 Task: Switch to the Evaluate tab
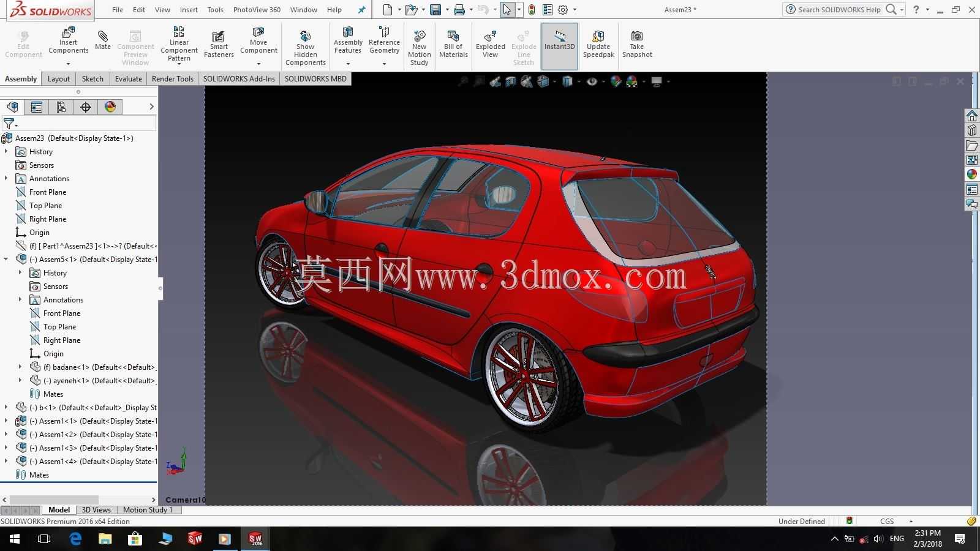click(129, 78)
